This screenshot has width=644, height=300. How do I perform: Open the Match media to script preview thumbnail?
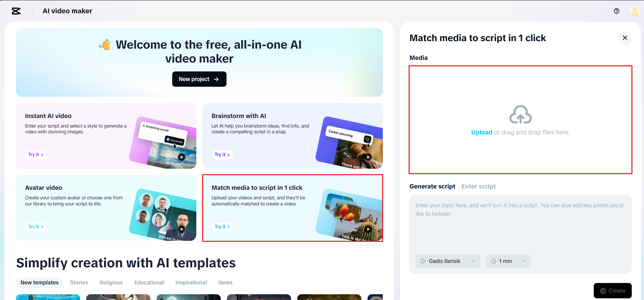(350, 215)
